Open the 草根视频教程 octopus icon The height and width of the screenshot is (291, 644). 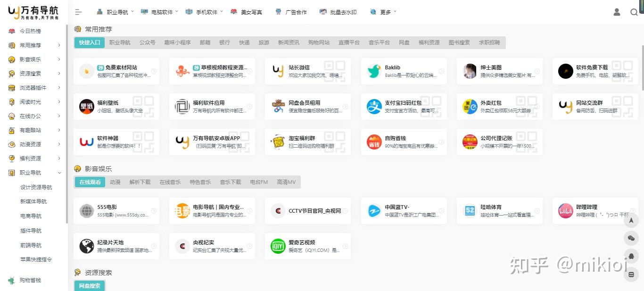tap(182, 71)
